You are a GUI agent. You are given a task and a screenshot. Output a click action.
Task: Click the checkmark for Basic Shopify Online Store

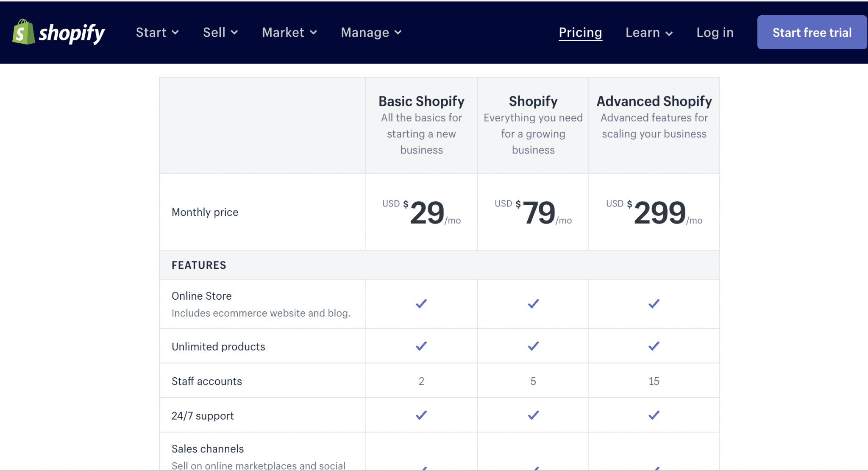click(420, 304)
